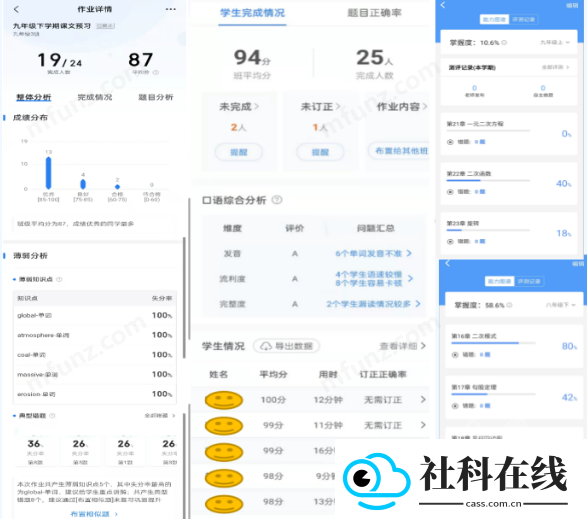Tap the 36% 失分率 question card
This screenshot has width=587, height=519.
35,452
